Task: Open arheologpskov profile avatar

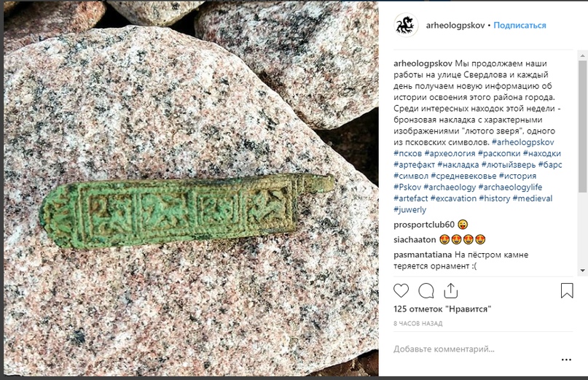Action: click(x=406, y=25)
